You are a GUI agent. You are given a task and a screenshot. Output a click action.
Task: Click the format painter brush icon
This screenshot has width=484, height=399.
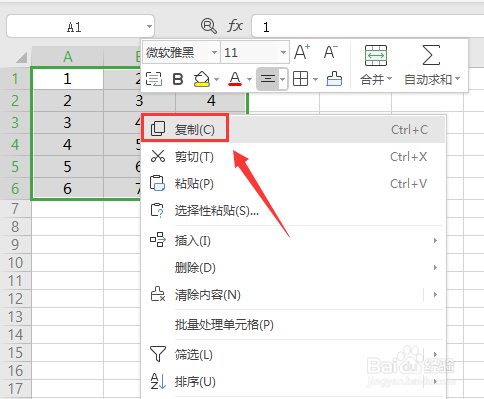[334, 79]
